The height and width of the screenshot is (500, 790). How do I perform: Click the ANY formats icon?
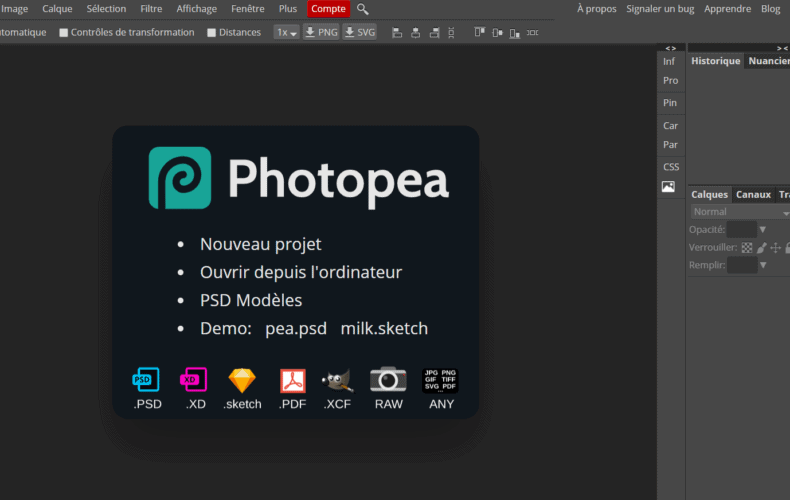tap(440, 380)
